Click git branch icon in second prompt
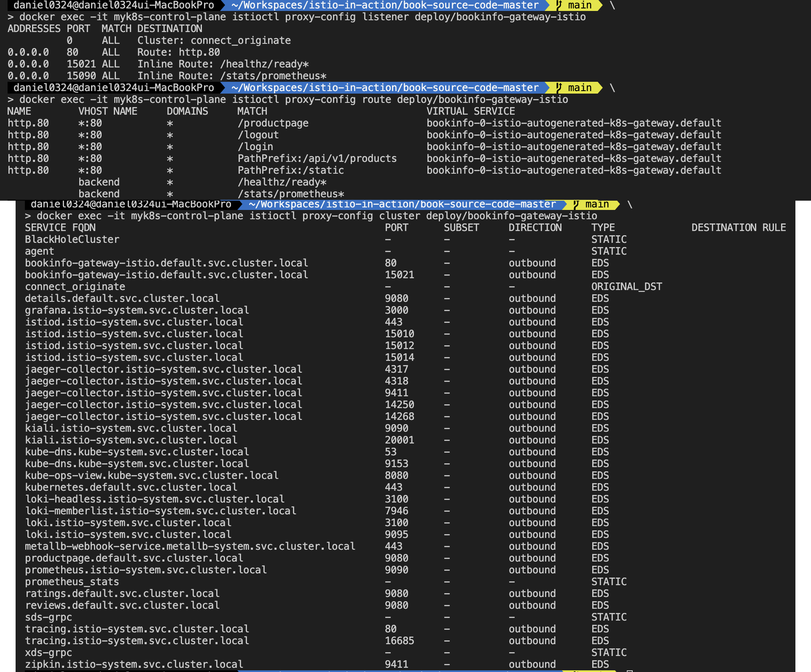Image resolution: width=811 pixels, height=672 pixels. pos(559,88)
